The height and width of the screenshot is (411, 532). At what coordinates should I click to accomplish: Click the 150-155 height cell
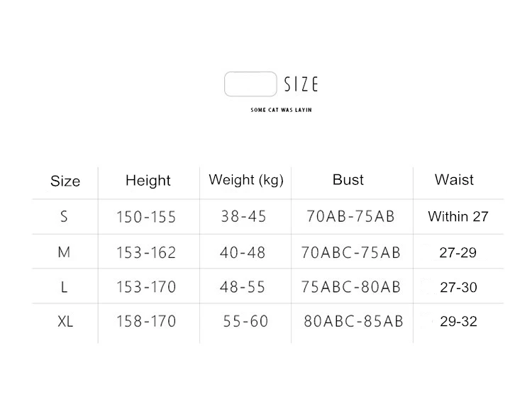point(146,217)
